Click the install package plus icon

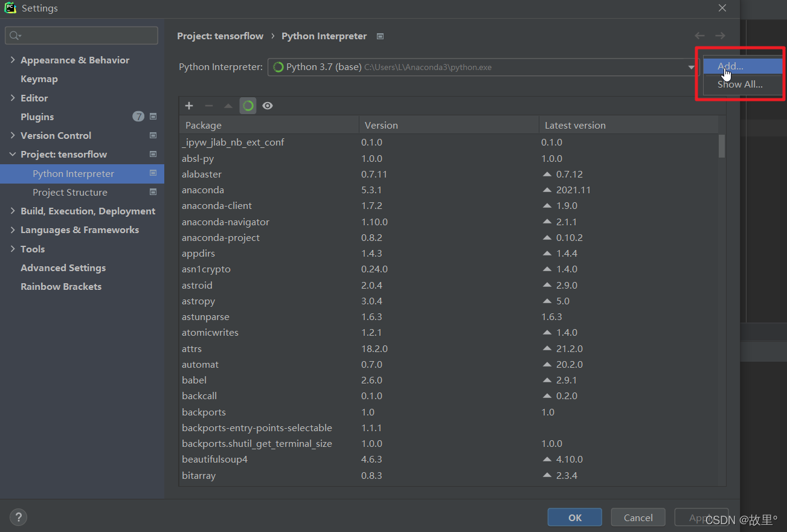189,106
